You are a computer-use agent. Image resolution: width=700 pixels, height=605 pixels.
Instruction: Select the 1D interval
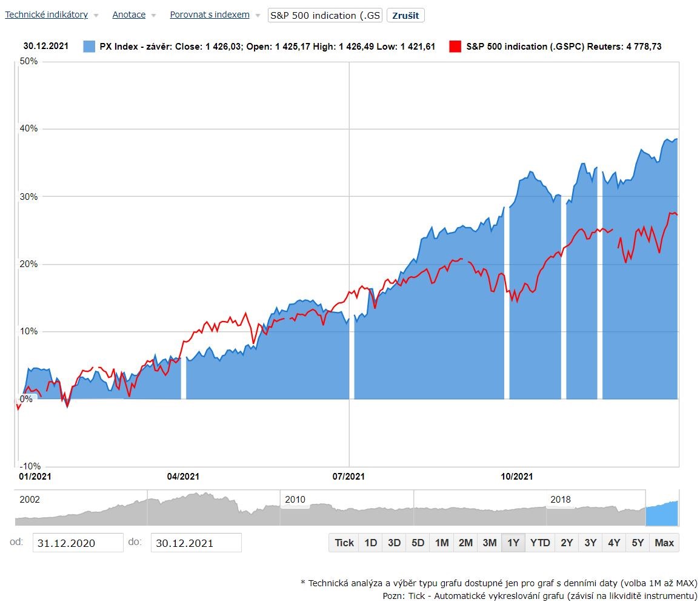click(x=370, y=543)
